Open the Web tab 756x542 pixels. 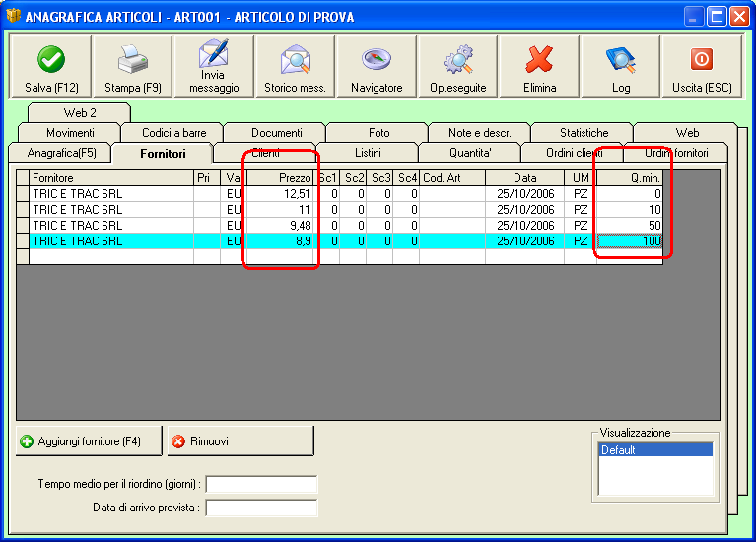[687, 133]
